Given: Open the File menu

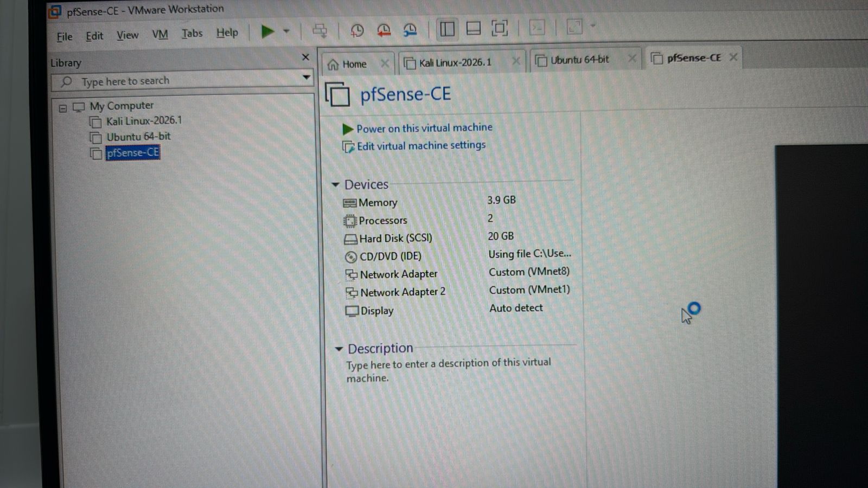Looking at the screenshot, I should 65,37.
